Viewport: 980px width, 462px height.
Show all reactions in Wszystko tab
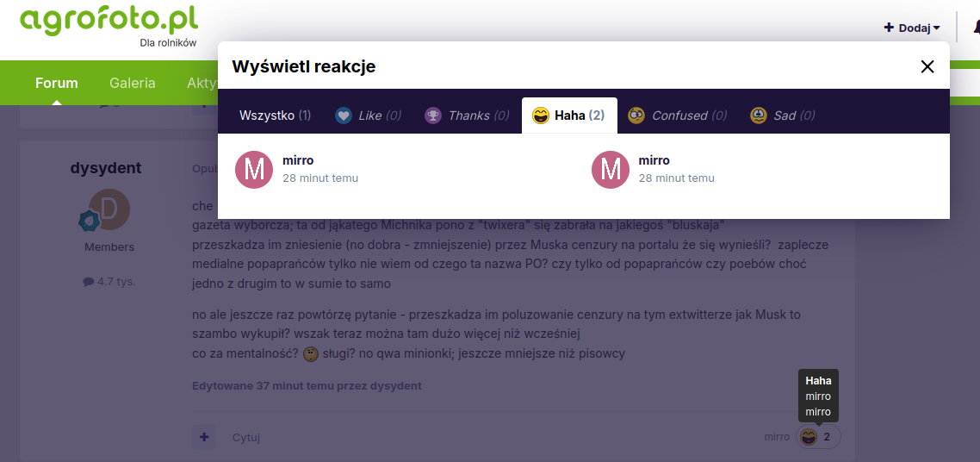coord(275,115)
